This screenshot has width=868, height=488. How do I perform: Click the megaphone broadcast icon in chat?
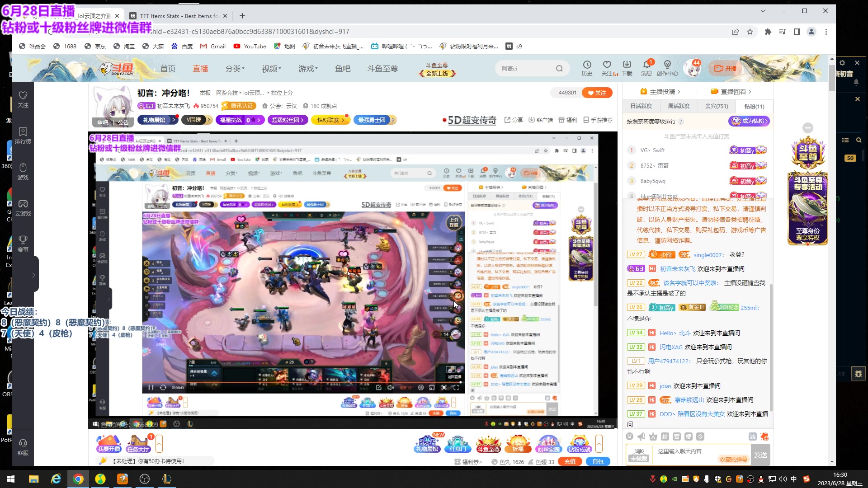point(642,436)
